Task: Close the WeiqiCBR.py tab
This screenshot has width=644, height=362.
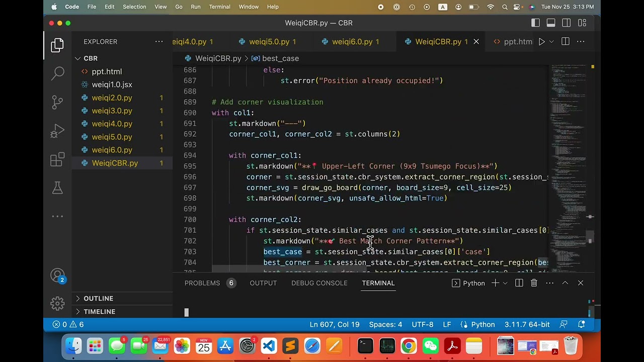Action: (x=476, y=42)
